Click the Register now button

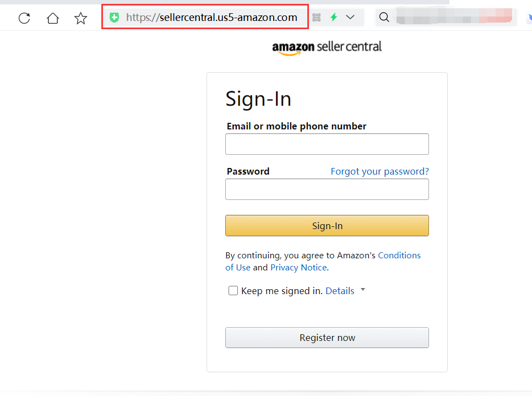pyautogui.click(x=327, y=338)
